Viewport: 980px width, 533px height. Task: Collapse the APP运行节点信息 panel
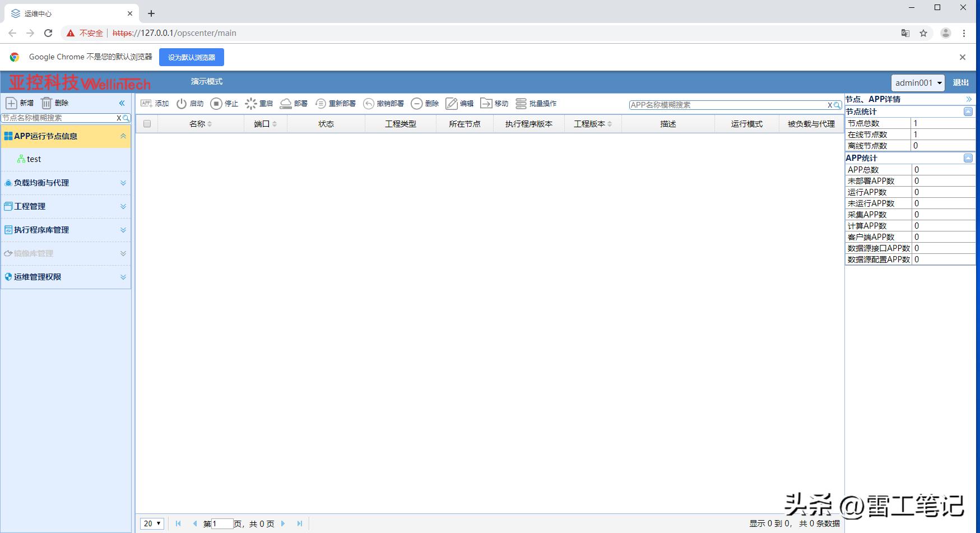tap(123, 136)
